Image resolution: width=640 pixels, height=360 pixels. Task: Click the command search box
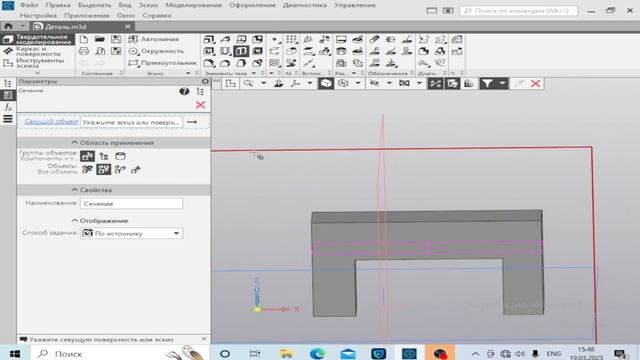(x=518, y=11)
